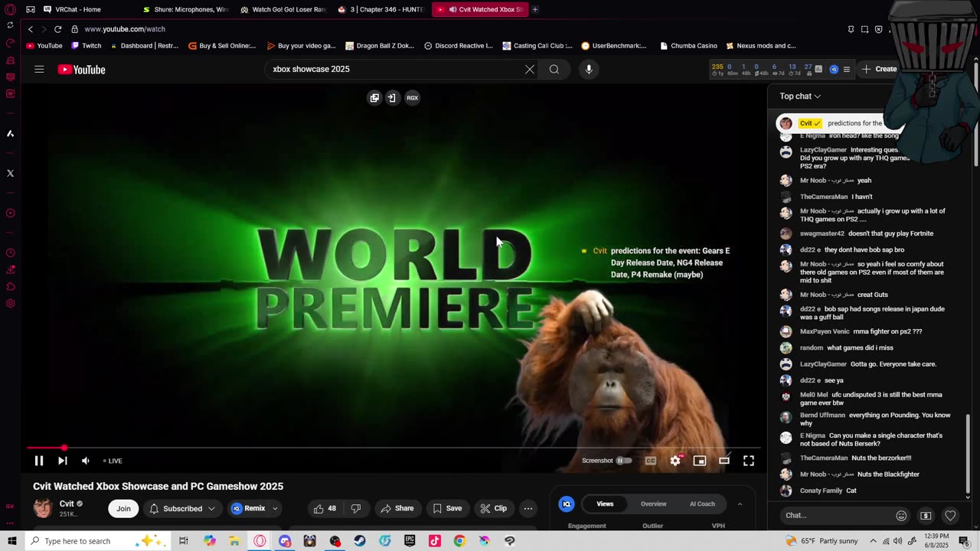Screen dimensions: 980x551
Task: Save the video to a playlist
Action: 447,508
